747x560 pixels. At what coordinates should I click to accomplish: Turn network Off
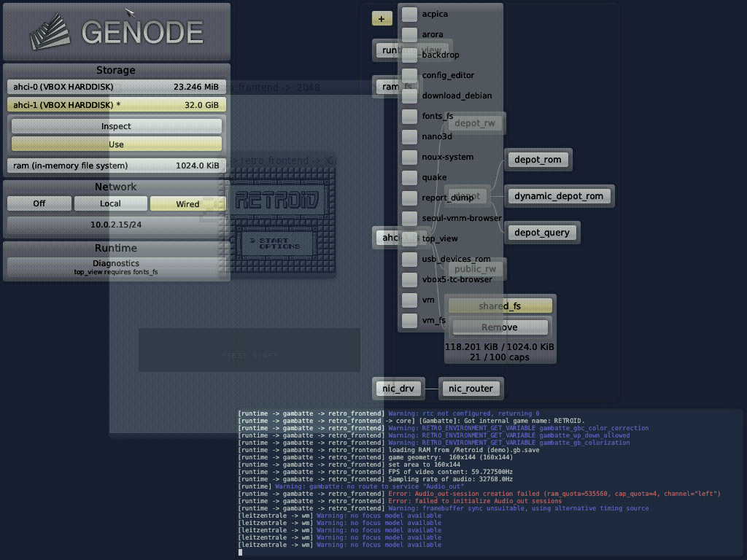(x=39, y=204)
